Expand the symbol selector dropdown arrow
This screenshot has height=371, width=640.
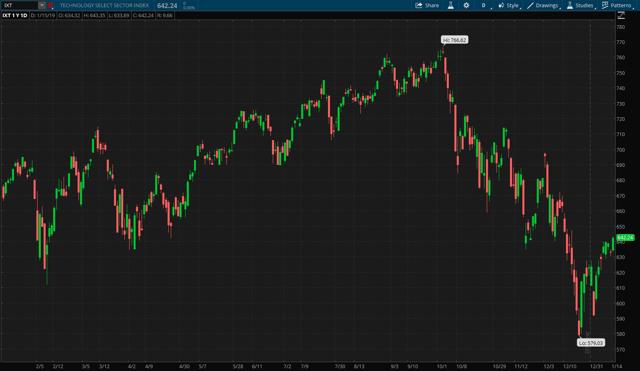coord(42,5)
